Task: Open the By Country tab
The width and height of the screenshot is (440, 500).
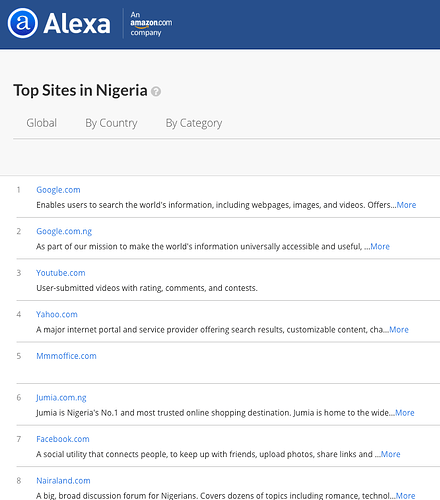Action: (111, 123)
